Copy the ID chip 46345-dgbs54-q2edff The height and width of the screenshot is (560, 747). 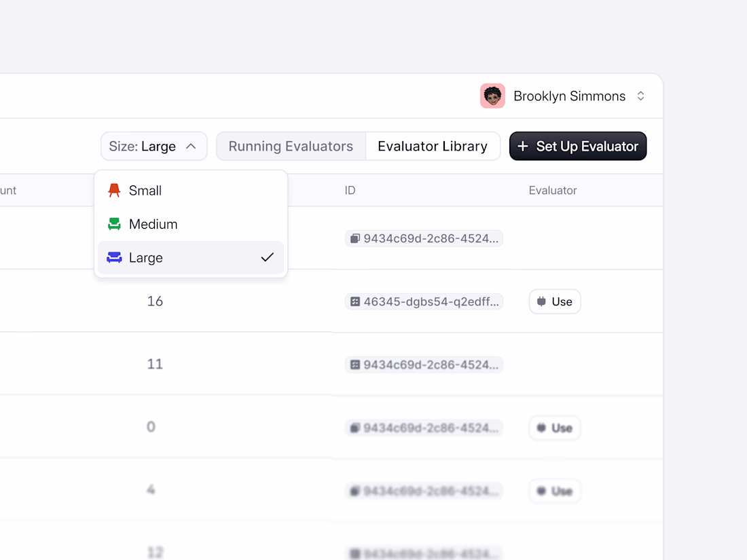point(424,301)
